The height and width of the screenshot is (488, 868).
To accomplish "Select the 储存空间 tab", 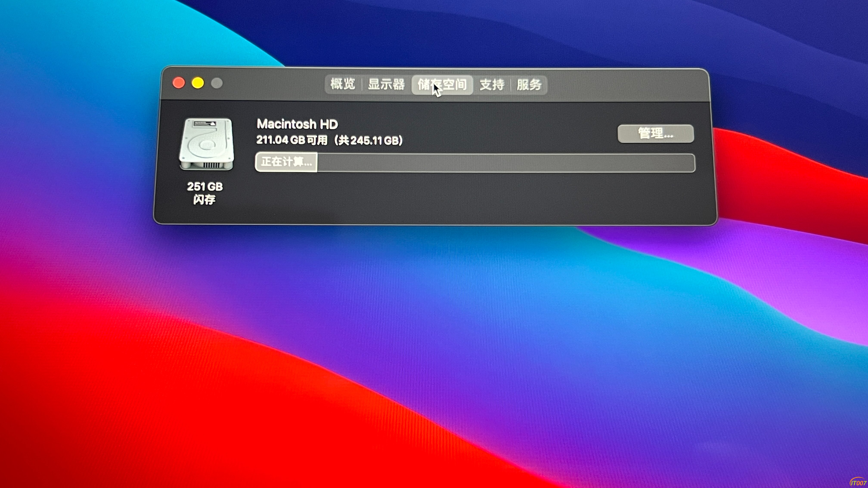I will tap(442, 85).
